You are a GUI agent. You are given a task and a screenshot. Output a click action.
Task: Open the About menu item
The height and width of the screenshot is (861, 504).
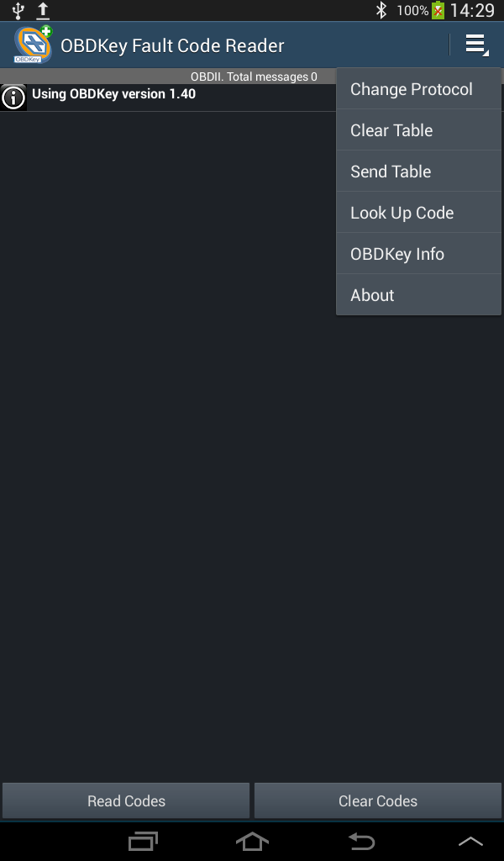click(372, 294)
